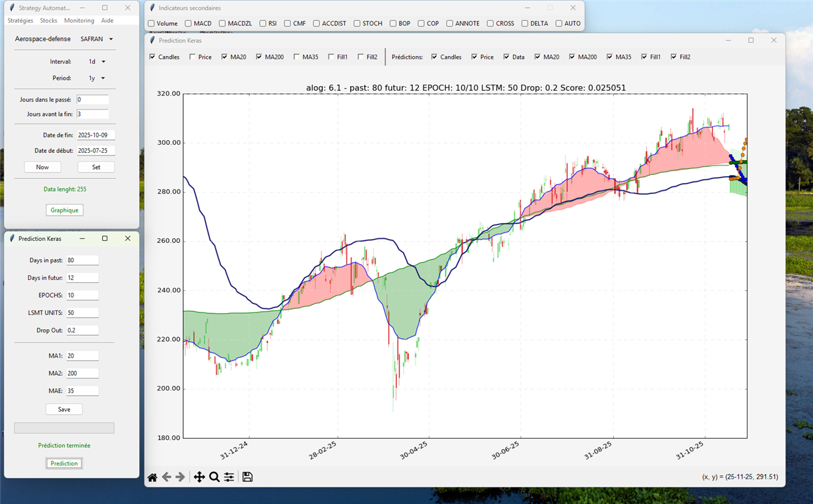Expand the Period 1y dropdown
Image resolution: width=813 pixels, height=504 pixels.
coord(97,78)
